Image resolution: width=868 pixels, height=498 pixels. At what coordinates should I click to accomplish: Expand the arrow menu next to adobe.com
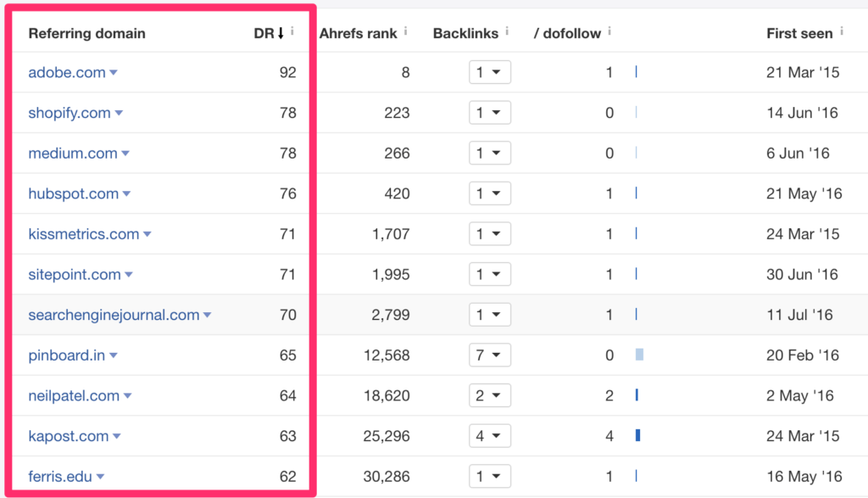114,73
